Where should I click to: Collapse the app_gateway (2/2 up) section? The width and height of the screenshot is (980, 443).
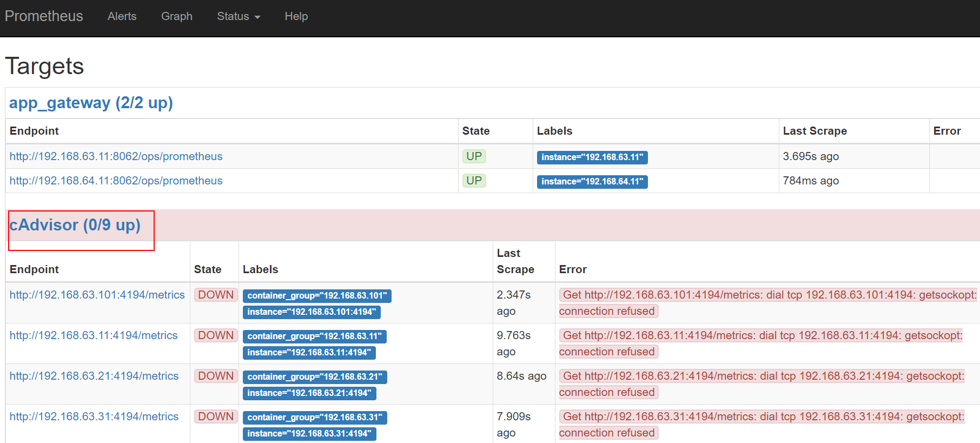(91, 103)
